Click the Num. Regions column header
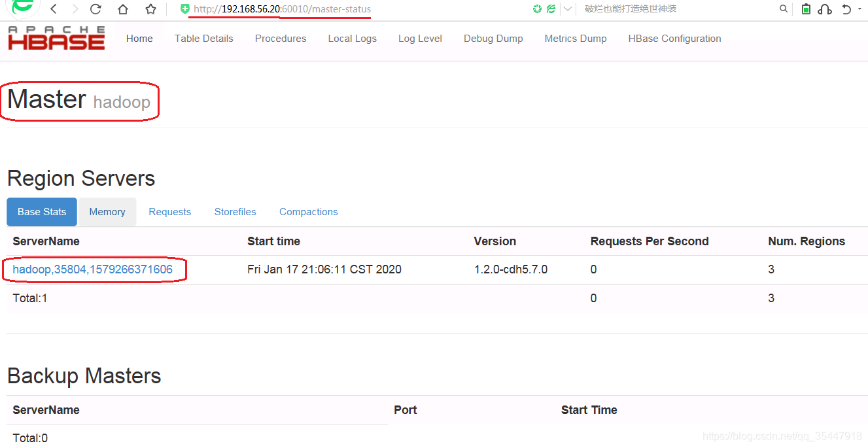 click(807, 241)
